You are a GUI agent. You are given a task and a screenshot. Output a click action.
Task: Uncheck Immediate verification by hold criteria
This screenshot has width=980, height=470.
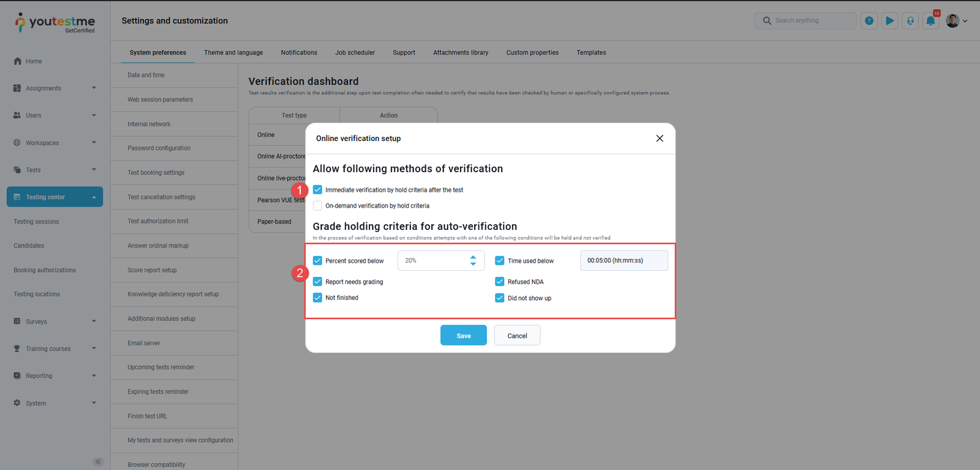pos(317,190)
